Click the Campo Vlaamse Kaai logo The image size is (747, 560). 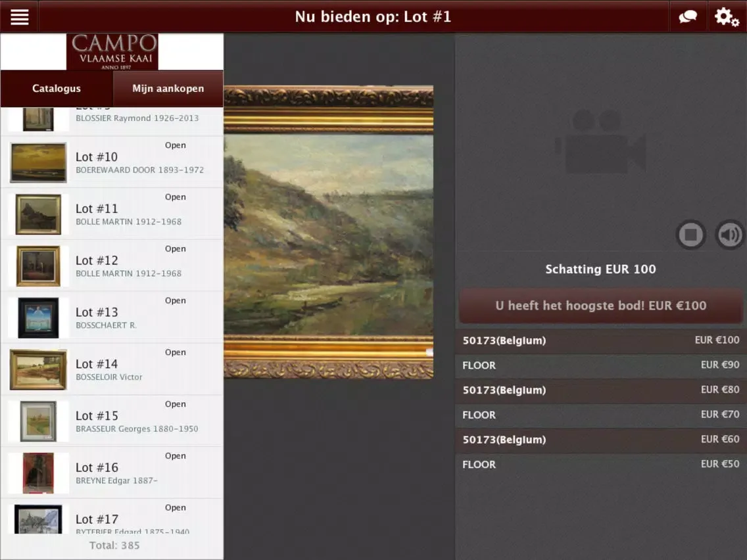click(x=112, y=51)
